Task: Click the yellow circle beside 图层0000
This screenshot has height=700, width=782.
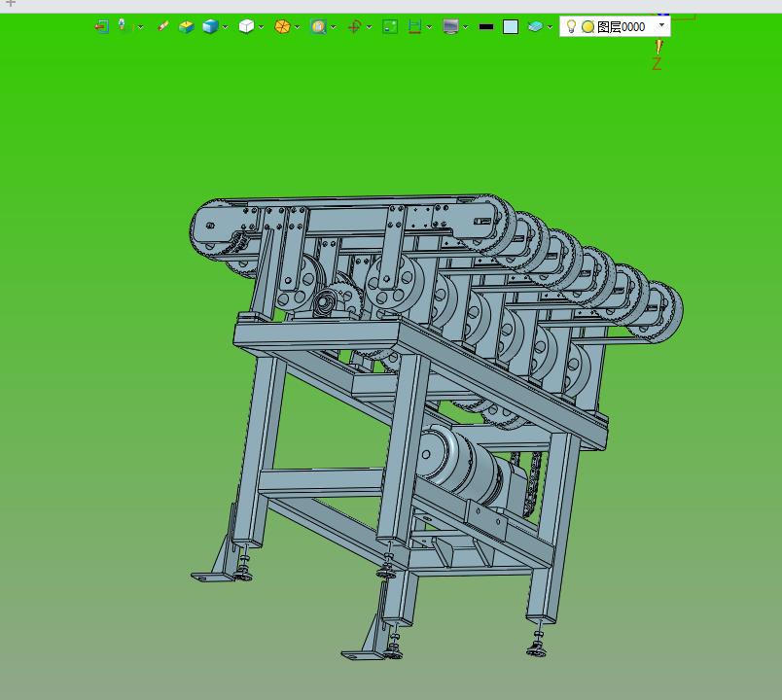Action: [587, 27]
